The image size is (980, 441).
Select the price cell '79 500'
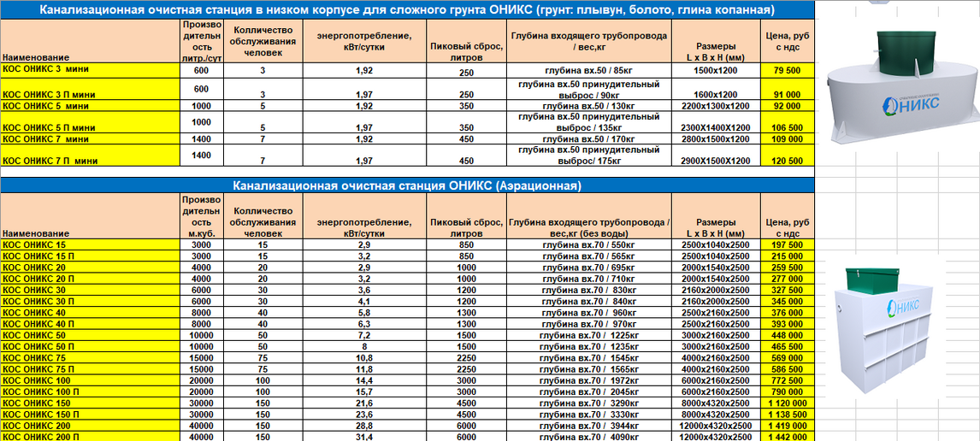(788, 71)
